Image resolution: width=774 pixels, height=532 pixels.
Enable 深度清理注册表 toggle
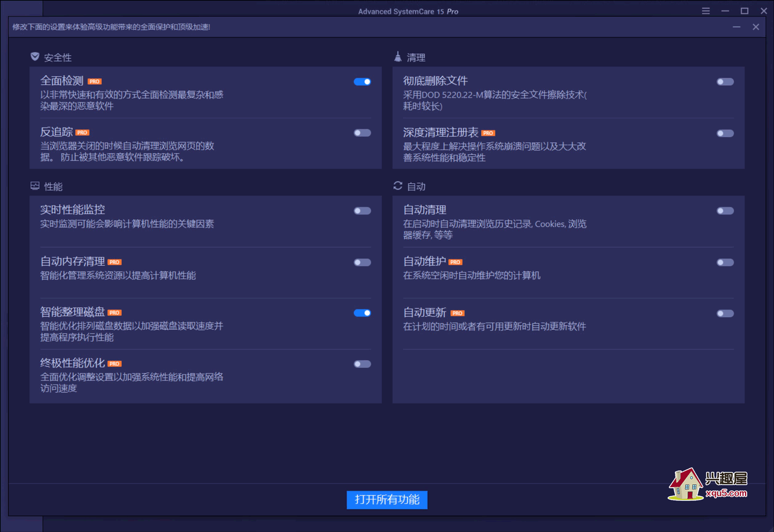coord(725,133)
